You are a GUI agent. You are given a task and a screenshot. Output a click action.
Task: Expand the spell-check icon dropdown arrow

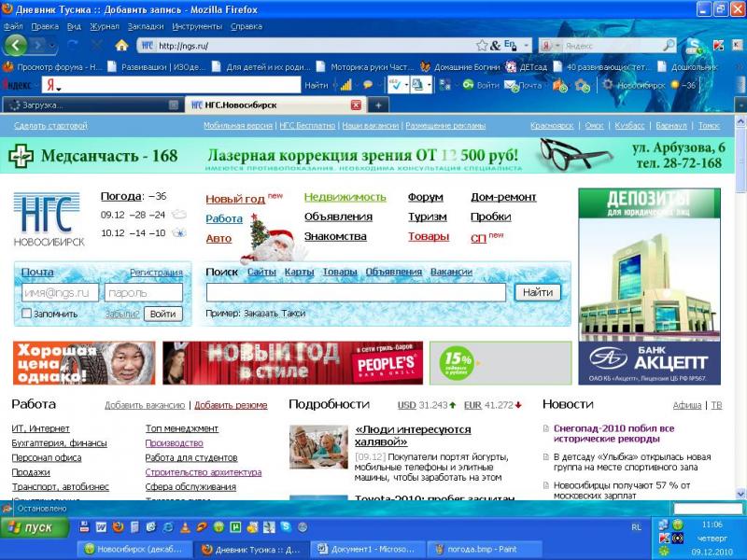406,86
